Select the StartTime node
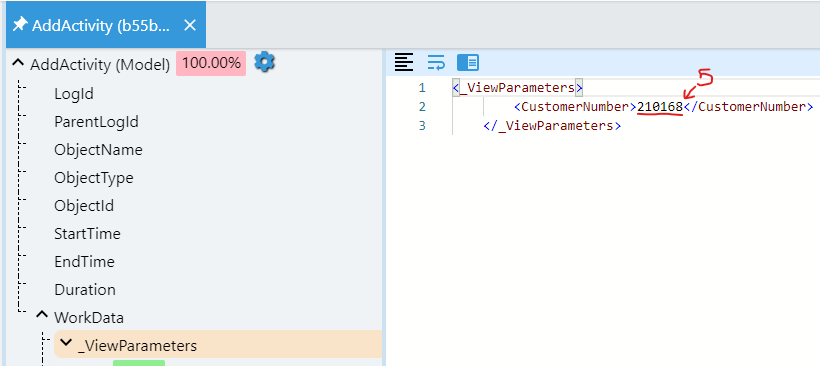 [x=87, y=234]
